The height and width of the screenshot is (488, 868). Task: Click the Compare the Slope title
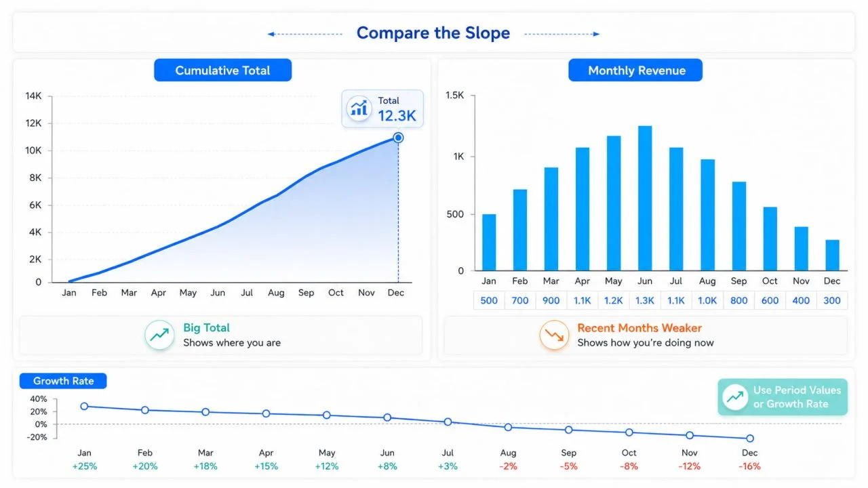point(433,33)
